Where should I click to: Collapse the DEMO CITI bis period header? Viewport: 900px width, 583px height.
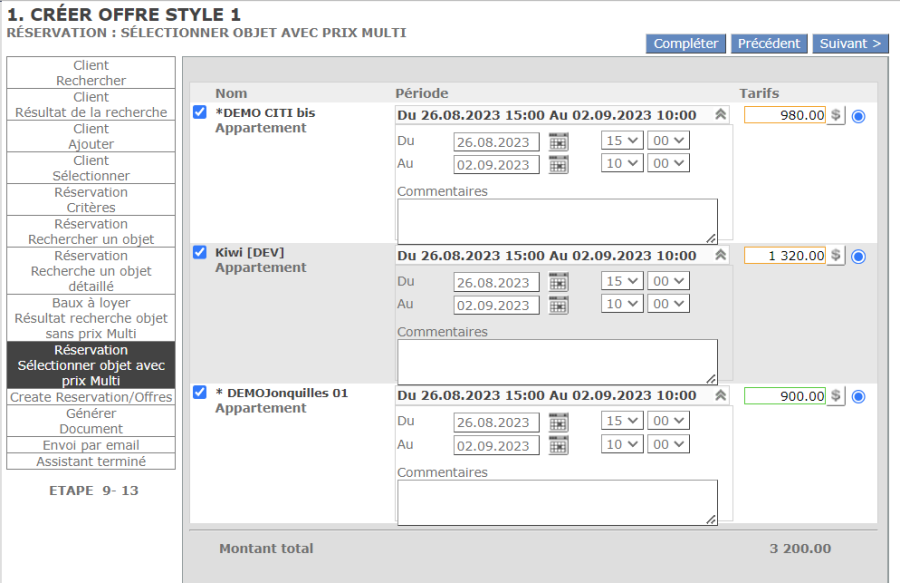[x=719, y=115]
